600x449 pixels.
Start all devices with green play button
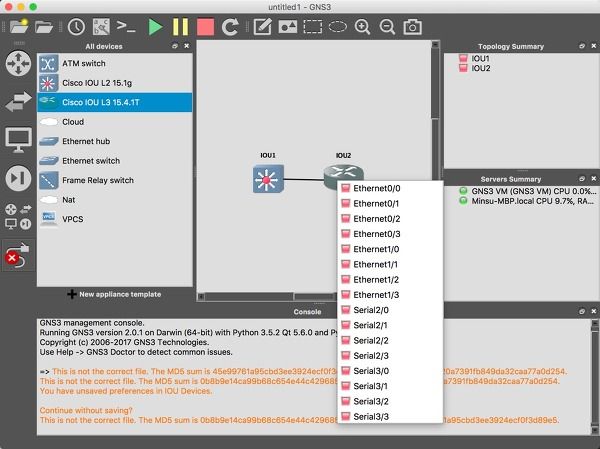(155, 27)
